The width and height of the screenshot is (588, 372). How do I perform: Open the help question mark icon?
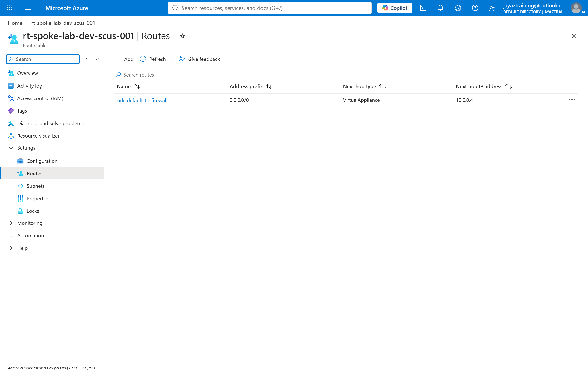pyautogui.click(x=475, y=8)
